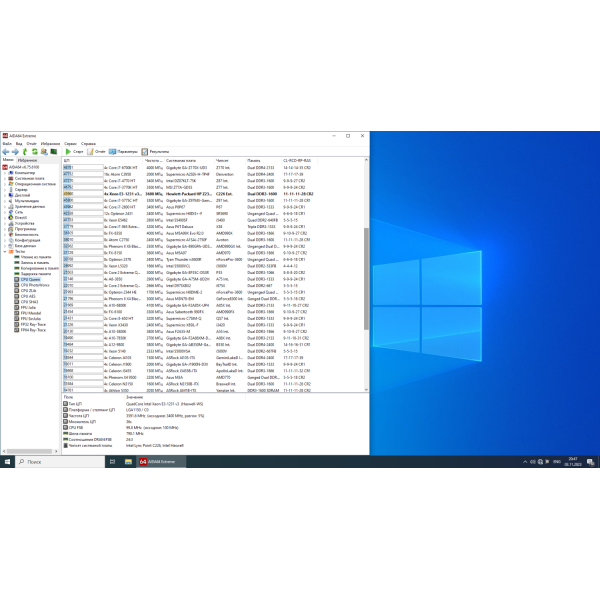
Task: Click the CPU ZLib chip icon
Action: tap(17, 290)
